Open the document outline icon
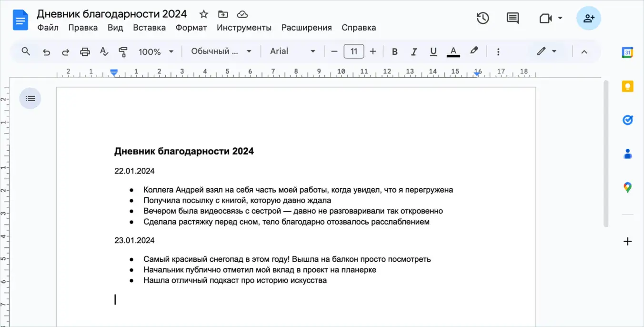644x327 pixels. coord(30,98)
